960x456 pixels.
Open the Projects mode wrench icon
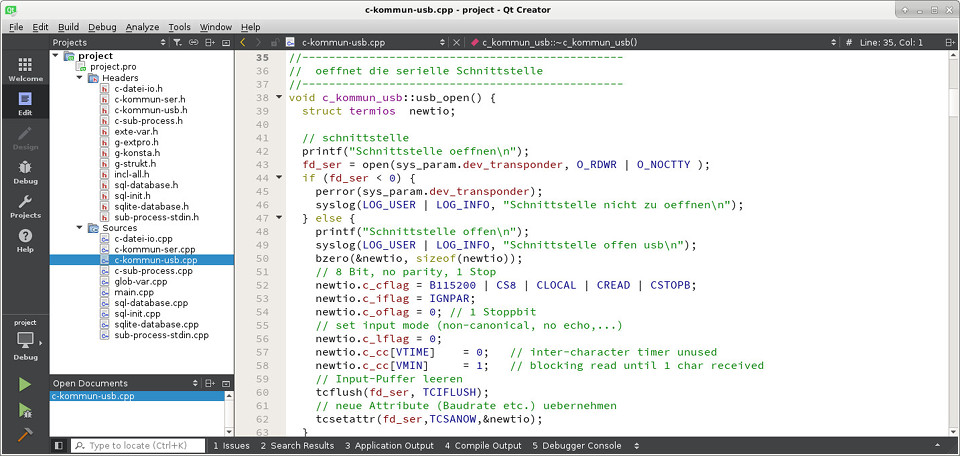[x=25, y=207]
